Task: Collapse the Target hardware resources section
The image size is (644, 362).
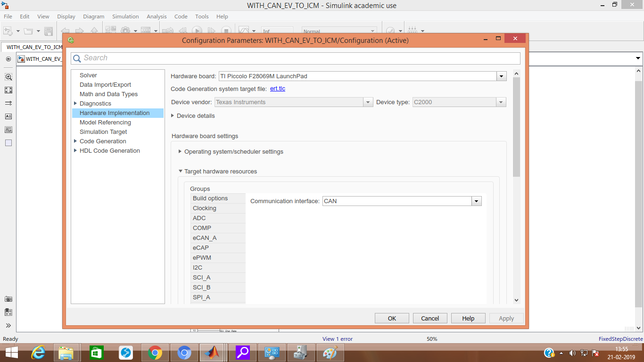Action: pyautogui.click(x=180, y=172)
